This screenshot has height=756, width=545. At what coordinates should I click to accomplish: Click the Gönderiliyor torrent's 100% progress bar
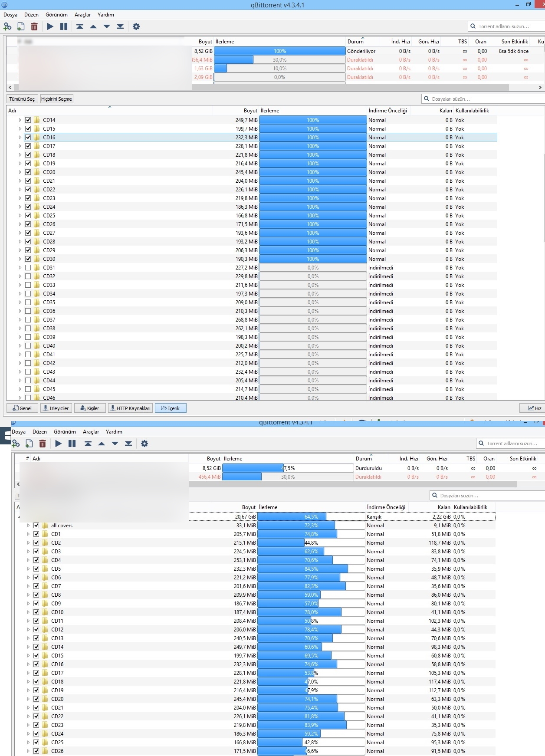point(280,51)
